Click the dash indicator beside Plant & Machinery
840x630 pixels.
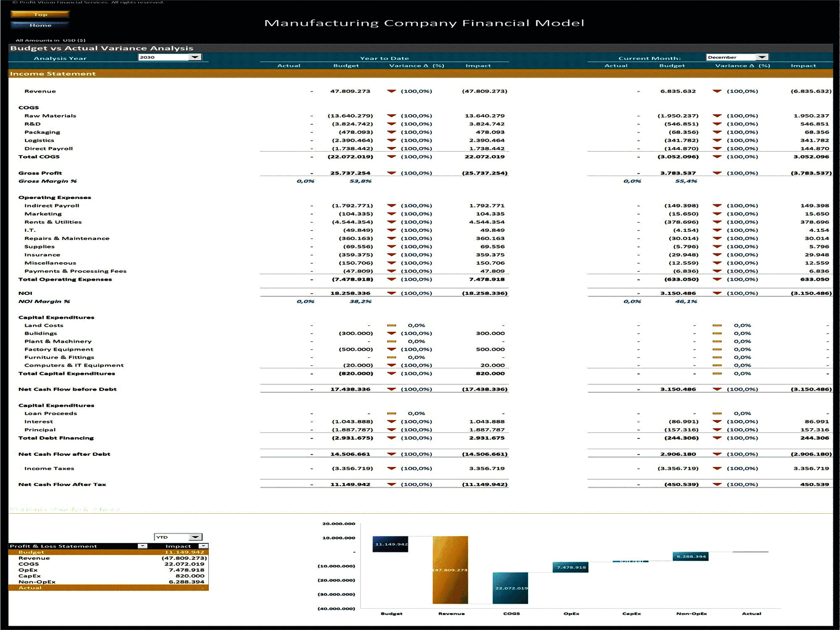[391, 341]
